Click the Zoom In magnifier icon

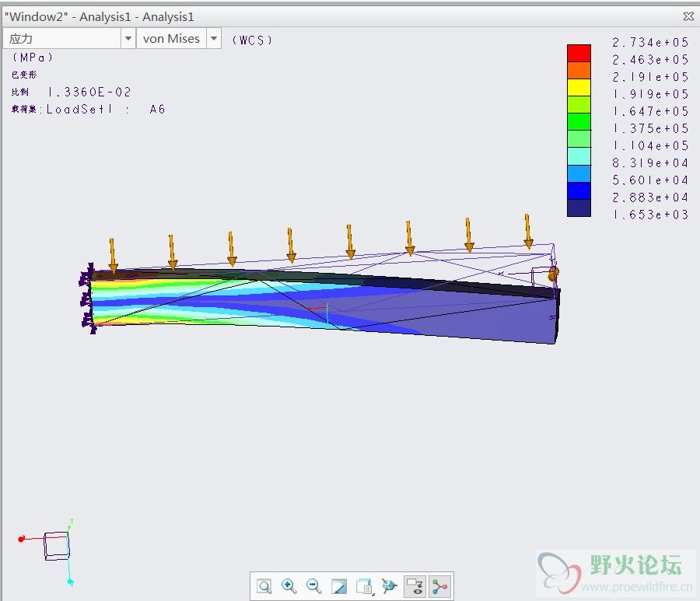coord(289,586)
